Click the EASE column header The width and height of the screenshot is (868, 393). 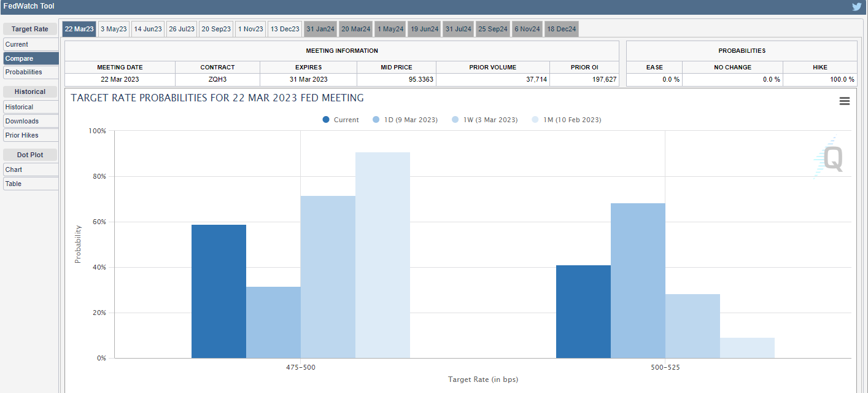[654, 68]
